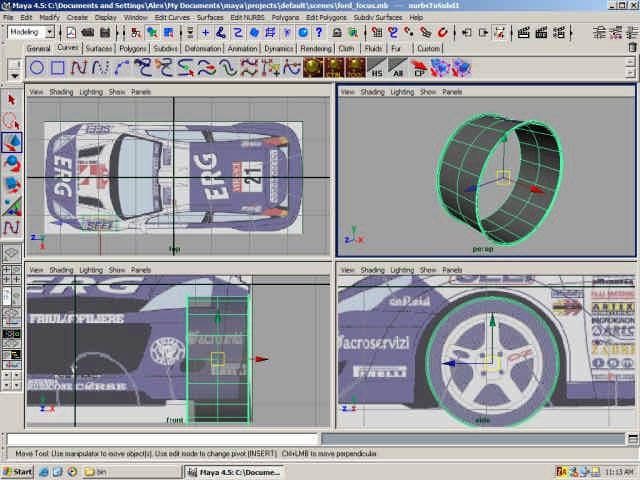Choose the Rotate tool in toolbox
The image size is (640, 480).
(x=12, y=164)
